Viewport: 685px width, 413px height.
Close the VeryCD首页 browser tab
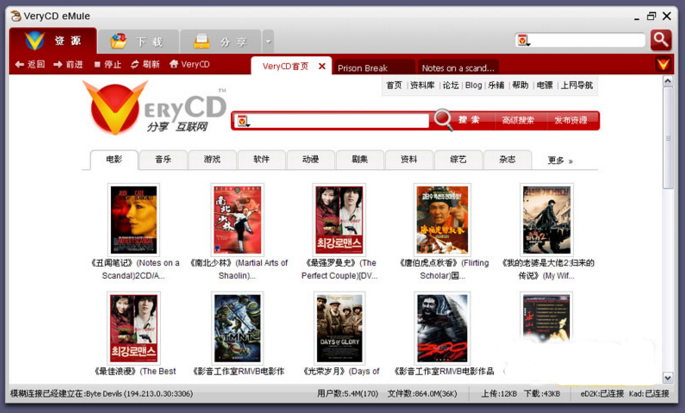point(322,66)
